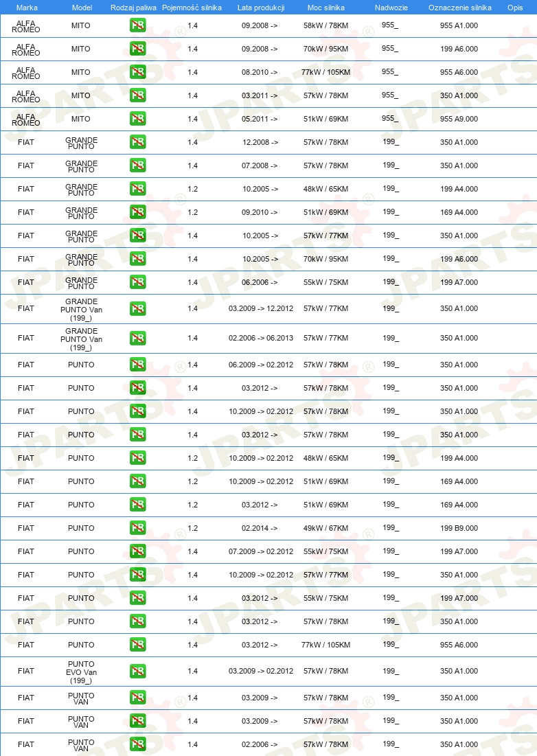
Task: Click production range 06.2009 -> 02.2012
Action: [x=261, y=365]
